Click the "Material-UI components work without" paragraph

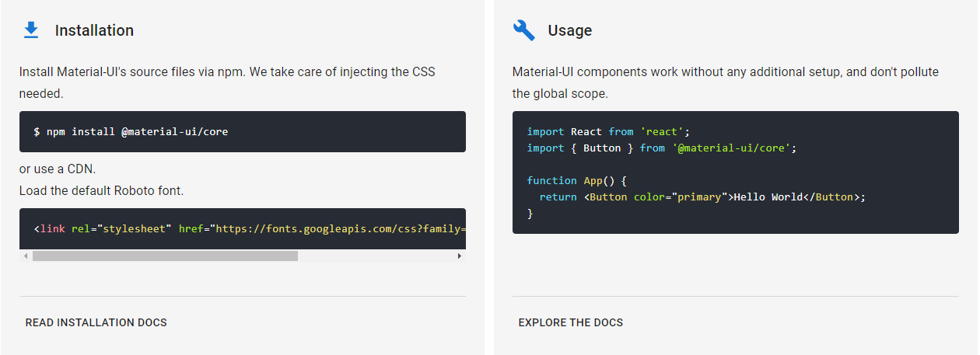point(726,82)
